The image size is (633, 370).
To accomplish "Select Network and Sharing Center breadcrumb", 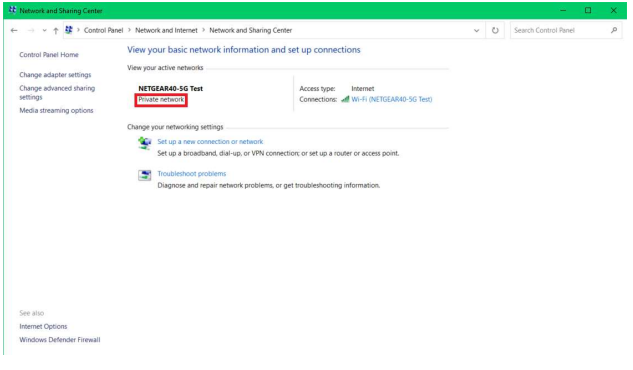I will [x=251, y=30].
